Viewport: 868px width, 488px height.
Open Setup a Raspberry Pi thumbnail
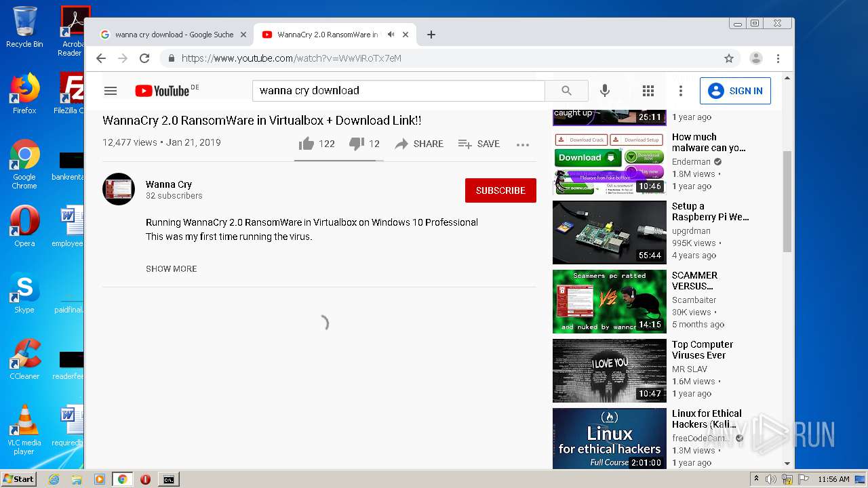click(610, 232)
